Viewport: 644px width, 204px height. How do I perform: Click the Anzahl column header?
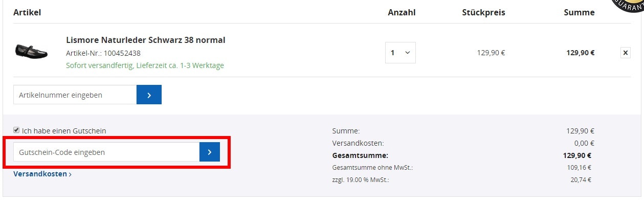402,12
